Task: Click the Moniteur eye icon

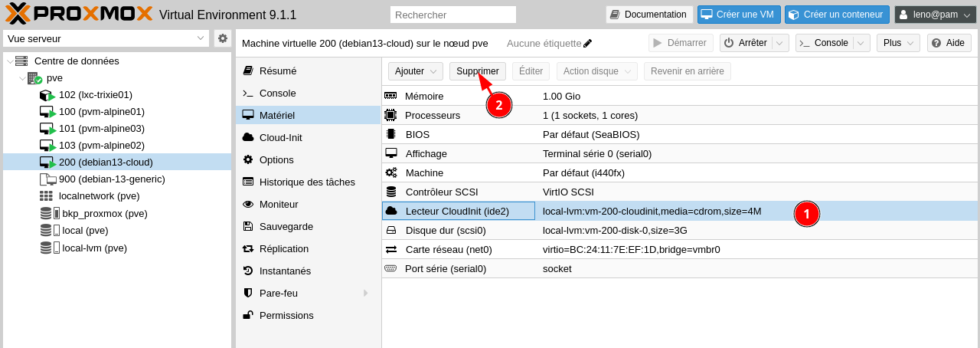Action: 248,205
